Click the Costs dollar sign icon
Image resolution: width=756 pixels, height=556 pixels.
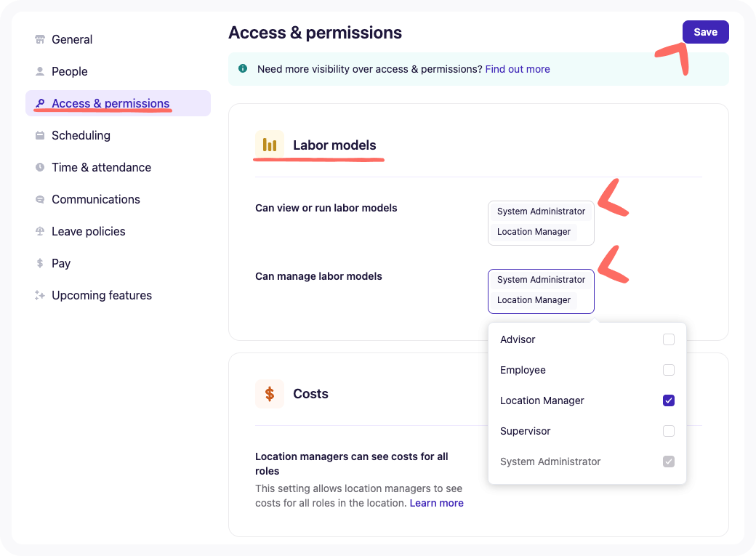[x=270, y=393]
